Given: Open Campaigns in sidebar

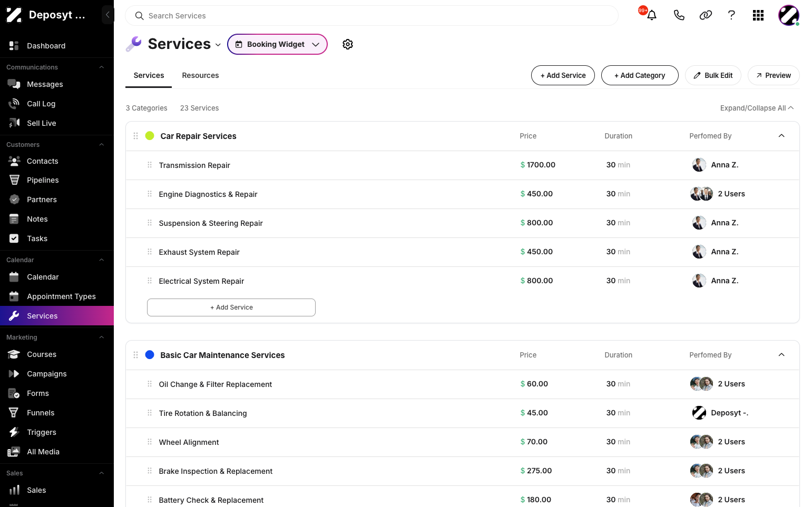Looking at the screenshot, I should 57,374.
